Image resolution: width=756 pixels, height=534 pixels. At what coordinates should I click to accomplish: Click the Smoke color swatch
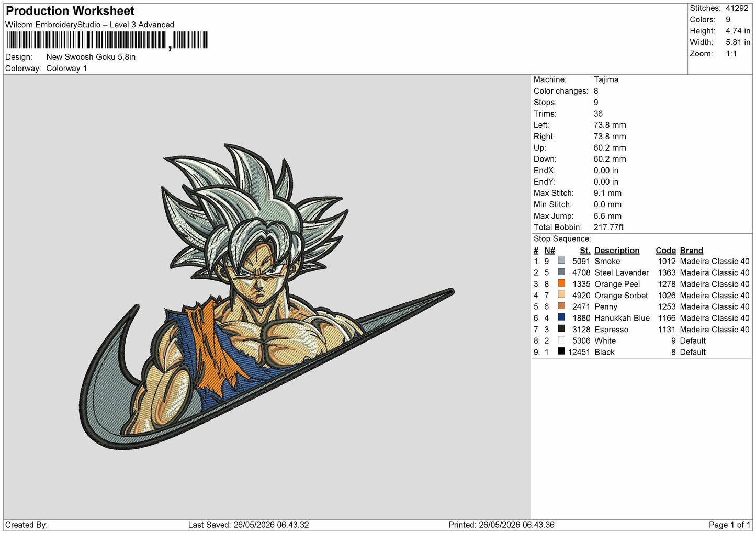point(561,260)
